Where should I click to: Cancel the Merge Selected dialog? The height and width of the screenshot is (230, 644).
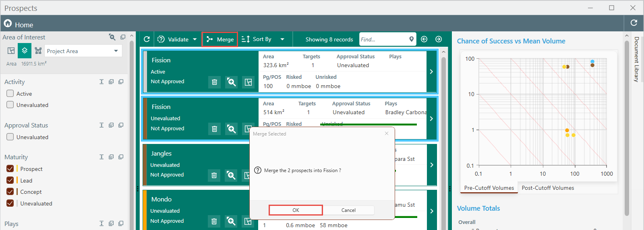tap(348, 210)
